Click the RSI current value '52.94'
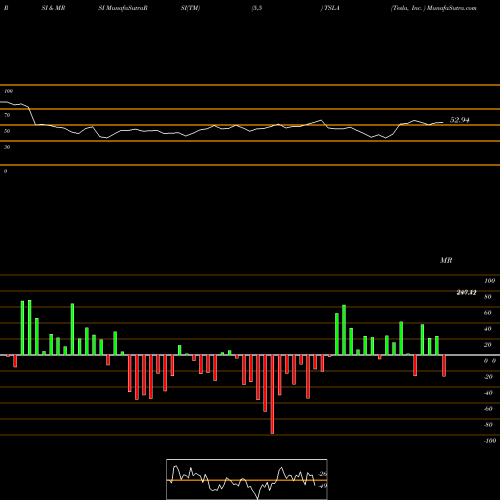This screenshot has height=500, width=500. pos(460,120)
